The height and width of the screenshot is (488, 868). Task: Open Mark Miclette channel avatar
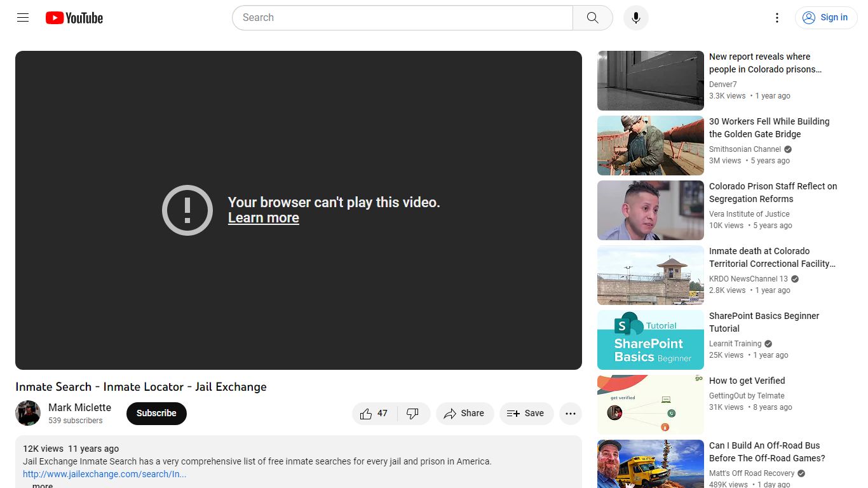point(28,413)
